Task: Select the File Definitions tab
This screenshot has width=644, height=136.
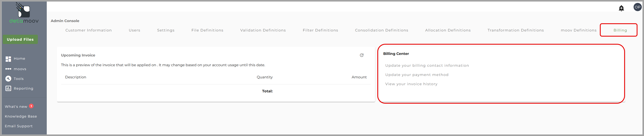Action: [207, 30]
